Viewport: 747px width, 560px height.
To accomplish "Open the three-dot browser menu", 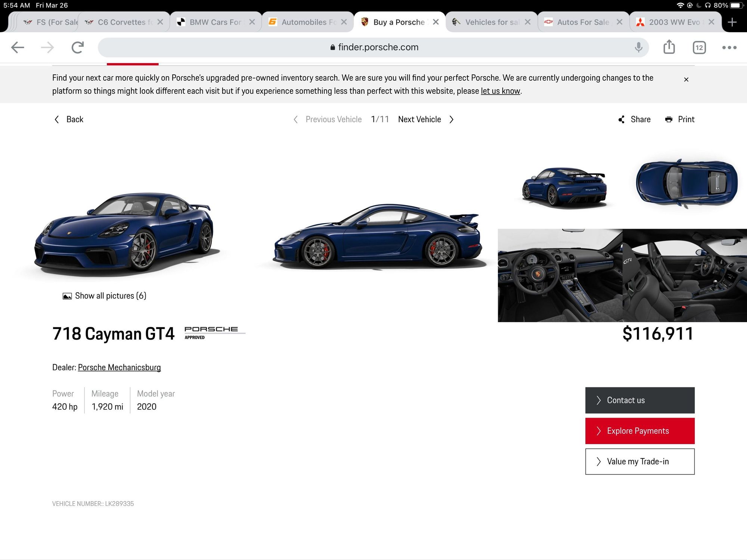I will coord(729,47).
